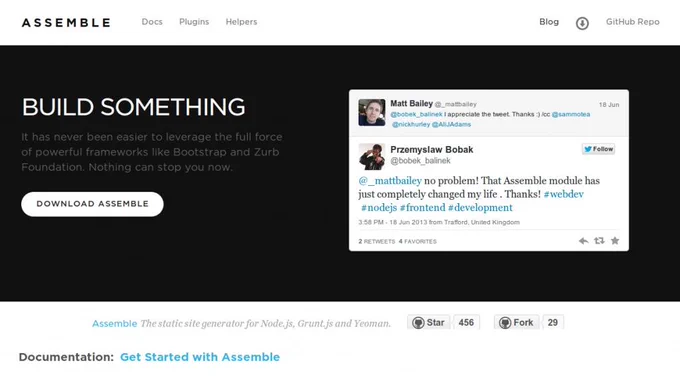This screenshot has width=680, height=385.
Task: Follow Przemyslaw Bobak on Twitter
Action: pyautogui.click(x=598, y=149)
